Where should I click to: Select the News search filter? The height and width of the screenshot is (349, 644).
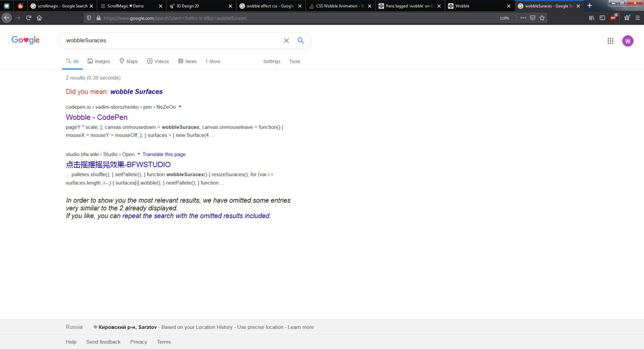point(187,61)
